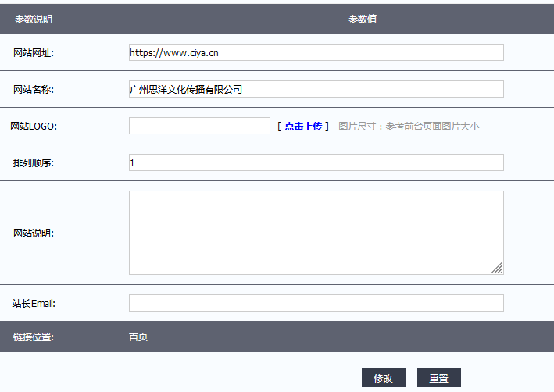The width and height of the screenshot is (554, 392).
Task: Click the 网站说明 label text
Action: click(34, 233)
